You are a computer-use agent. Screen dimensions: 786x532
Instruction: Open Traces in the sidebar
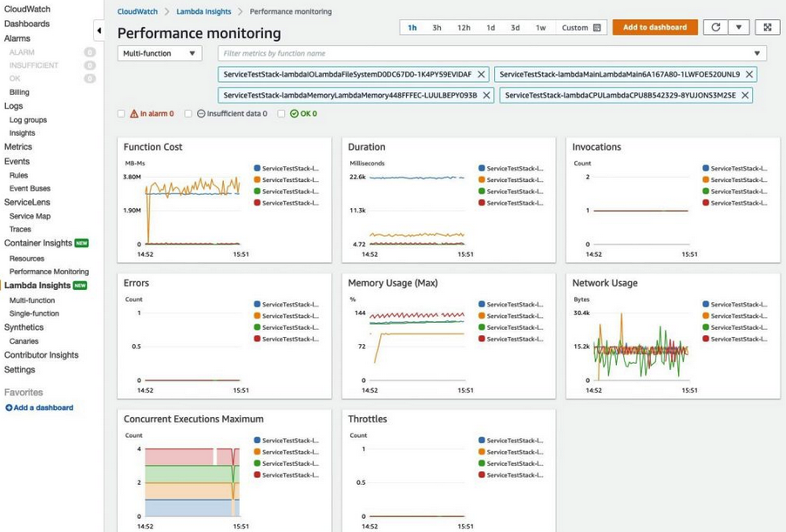pos(20,229)
